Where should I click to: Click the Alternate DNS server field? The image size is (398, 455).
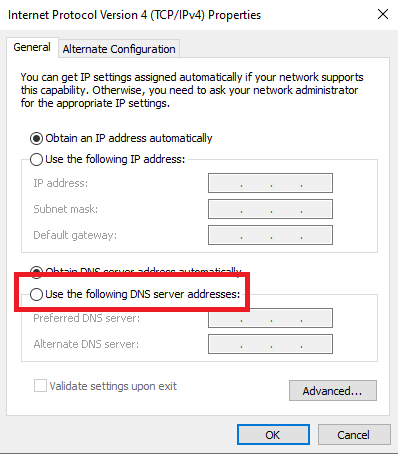tap(270, 344)
